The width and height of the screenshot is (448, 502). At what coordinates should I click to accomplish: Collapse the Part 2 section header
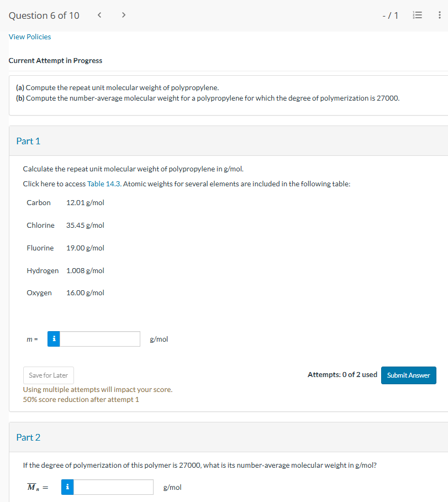[28, 437]
